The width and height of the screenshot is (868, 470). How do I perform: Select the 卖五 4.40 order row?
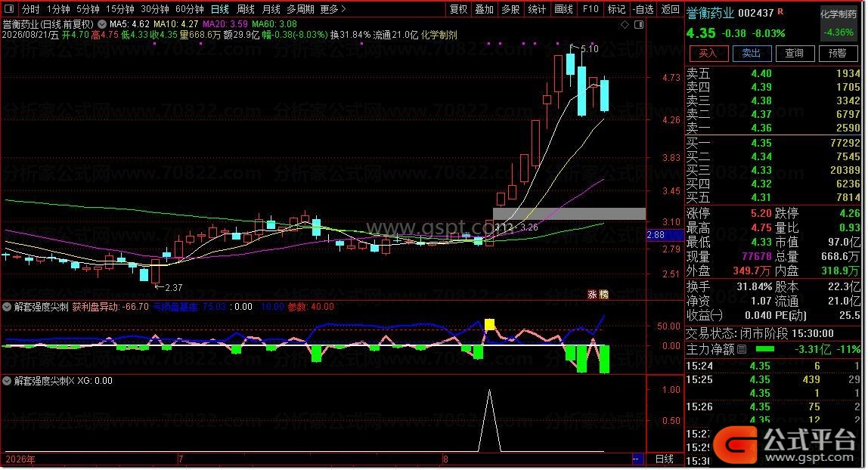(x=773, y=73)
